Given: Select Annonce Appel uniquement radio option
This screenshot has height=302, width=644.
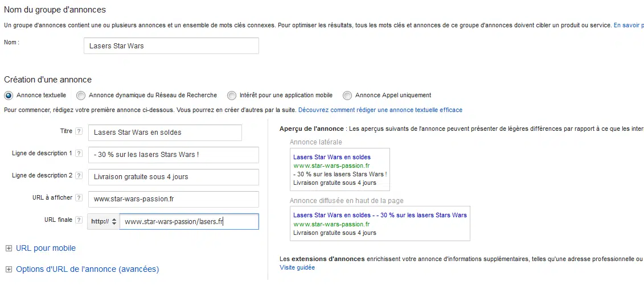Looking at the screenshot, I should 347,96.
